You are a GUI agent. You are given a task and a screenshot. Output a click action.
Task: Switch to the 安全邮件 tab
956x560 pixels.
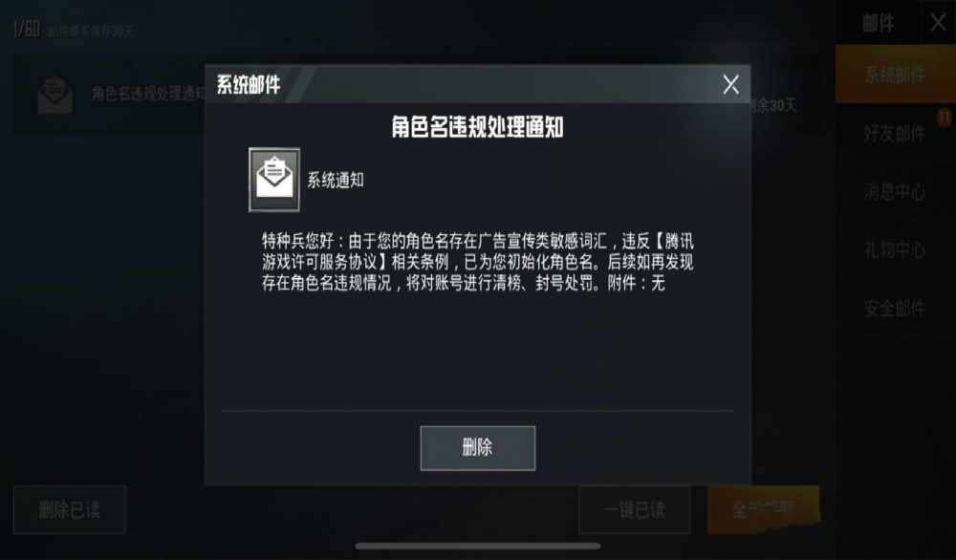[895, 308]
